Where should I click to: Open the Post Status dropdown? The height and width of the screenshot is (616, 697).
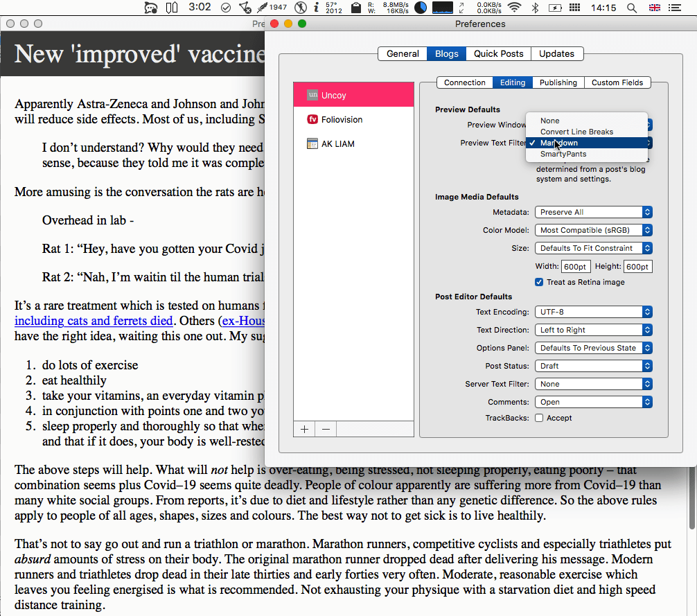pos(594,366)
